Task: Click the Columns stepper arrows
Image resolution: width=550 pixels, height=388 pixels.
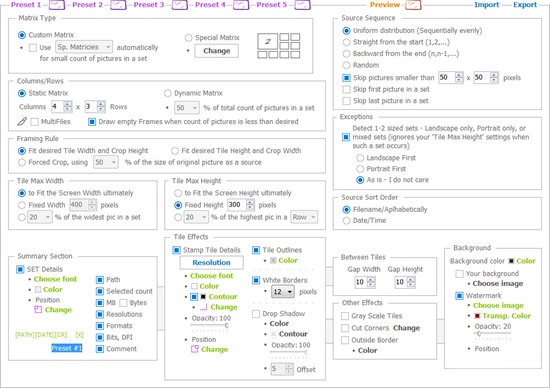Action: (x=68, y=106)
